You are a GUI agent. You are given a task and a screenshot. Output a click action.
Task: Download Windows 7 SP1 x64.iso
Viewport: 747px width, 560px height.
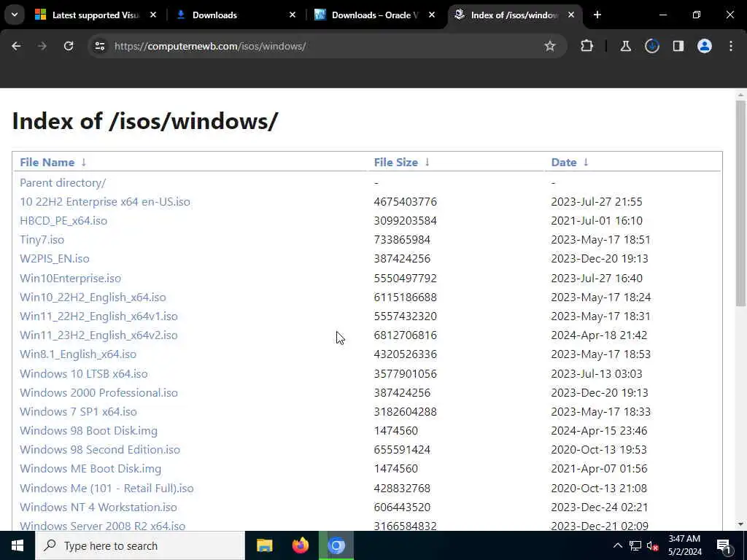click(x=78, y=412)
